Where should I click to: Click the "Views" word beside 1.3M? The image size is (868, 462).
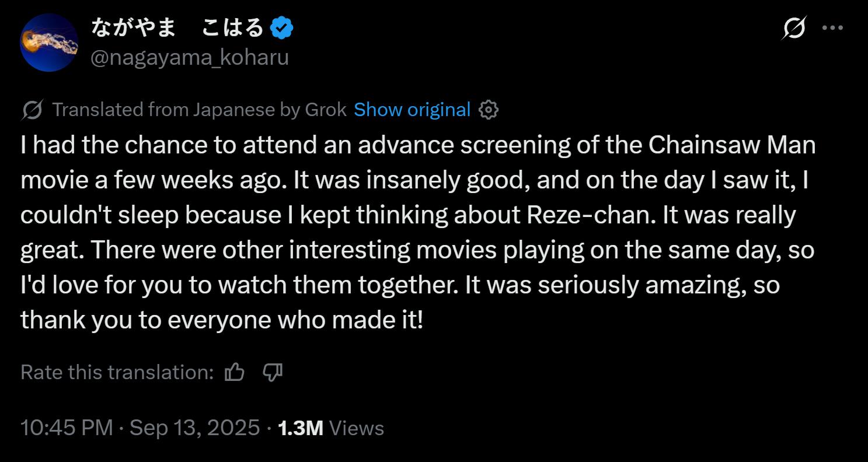[x=357, y=428]
